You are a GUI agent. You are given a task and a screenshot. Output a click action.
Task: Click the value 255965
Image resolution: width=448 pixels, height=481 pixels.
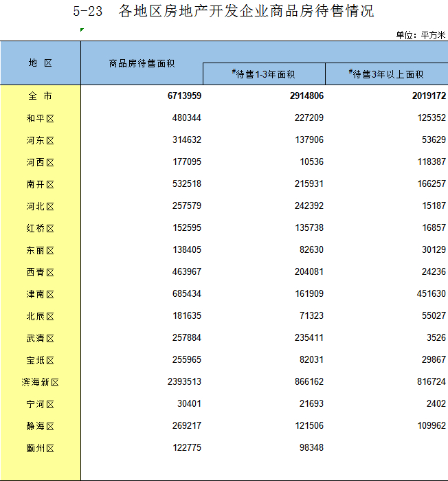[x=187, y=360]
